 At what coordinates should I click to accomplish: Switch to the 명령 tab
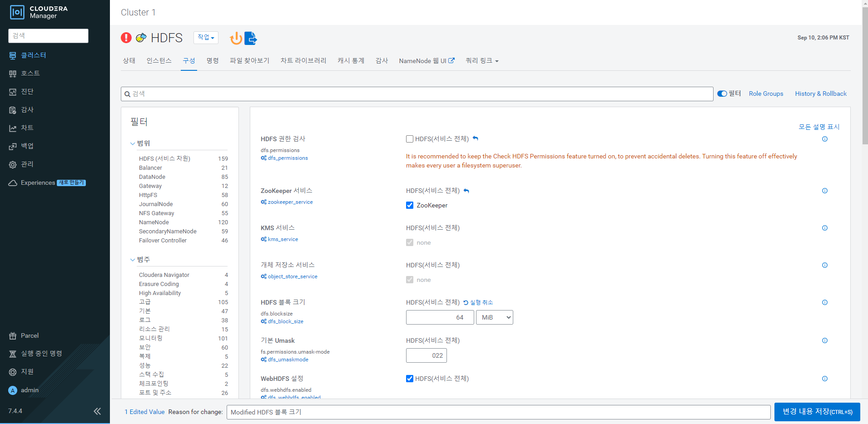click(x=213, y=61)
